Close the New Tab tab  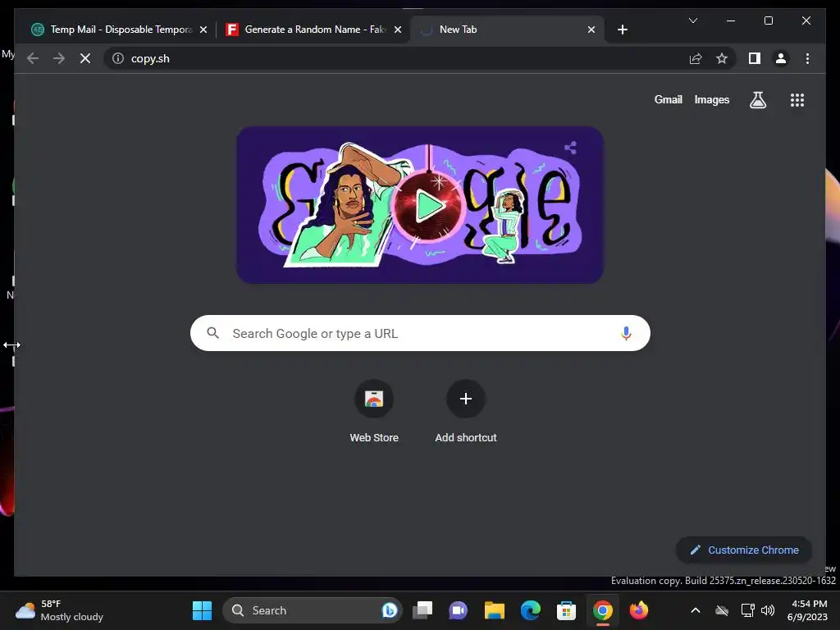pos(591,30)
